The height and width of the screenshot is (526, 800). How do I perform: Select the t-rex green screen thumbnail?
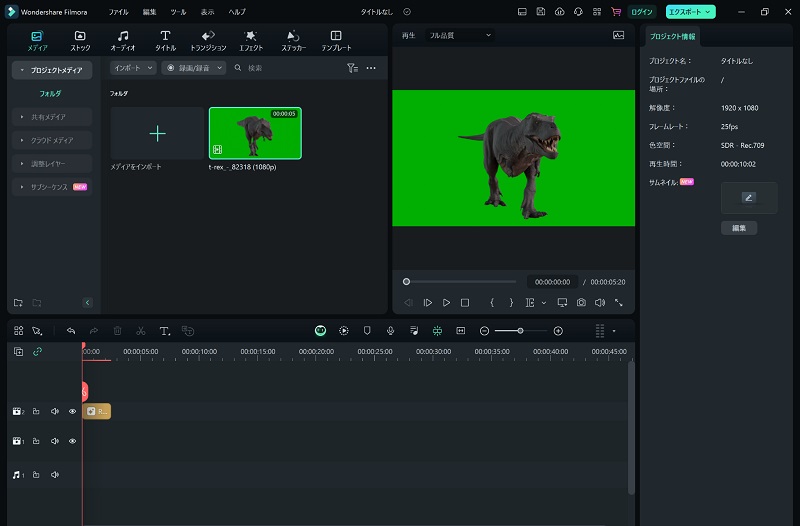coord(255,133)
